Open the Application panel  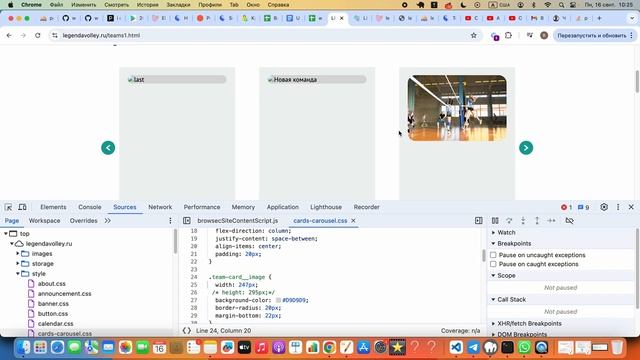[283, 207]
